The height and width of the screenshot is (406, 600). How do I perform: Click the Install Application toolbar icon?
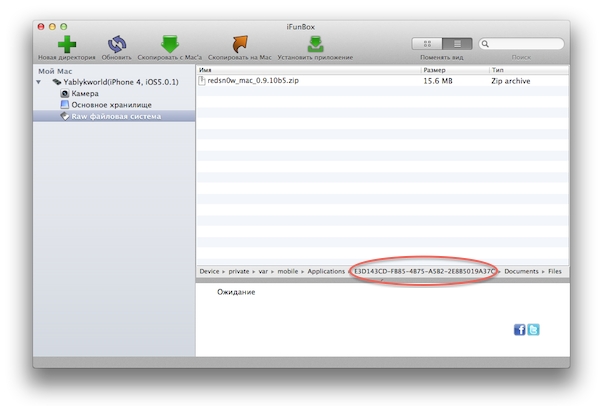pyautogui.click(x=315, y=44)
